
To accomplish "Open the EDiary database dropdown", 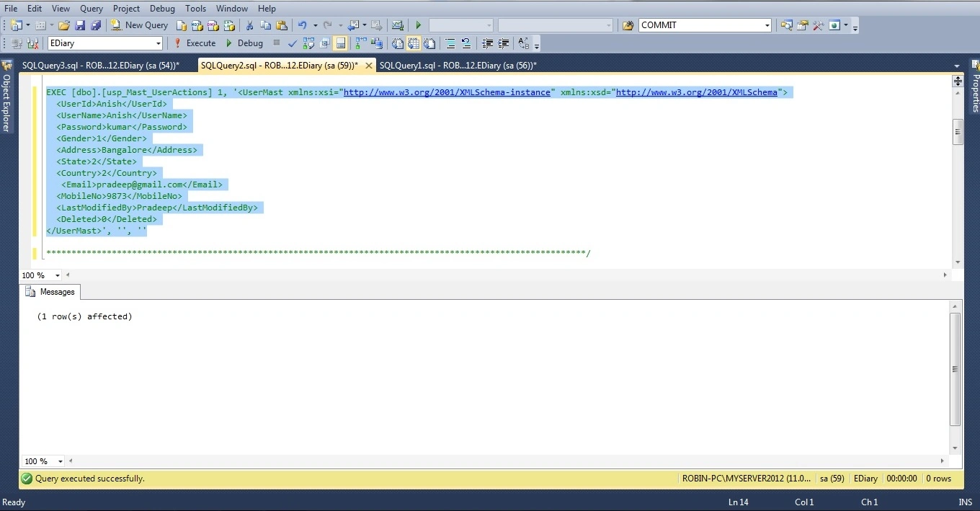I will click(158, 43).
